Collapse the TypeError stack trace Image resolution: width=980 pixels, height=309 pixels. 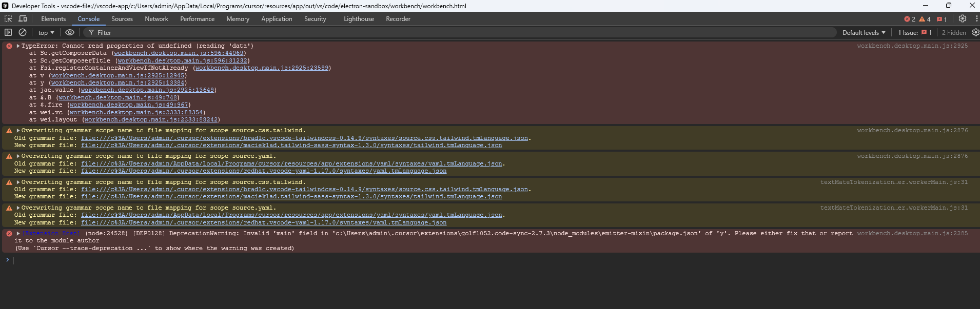click(18, 46)
